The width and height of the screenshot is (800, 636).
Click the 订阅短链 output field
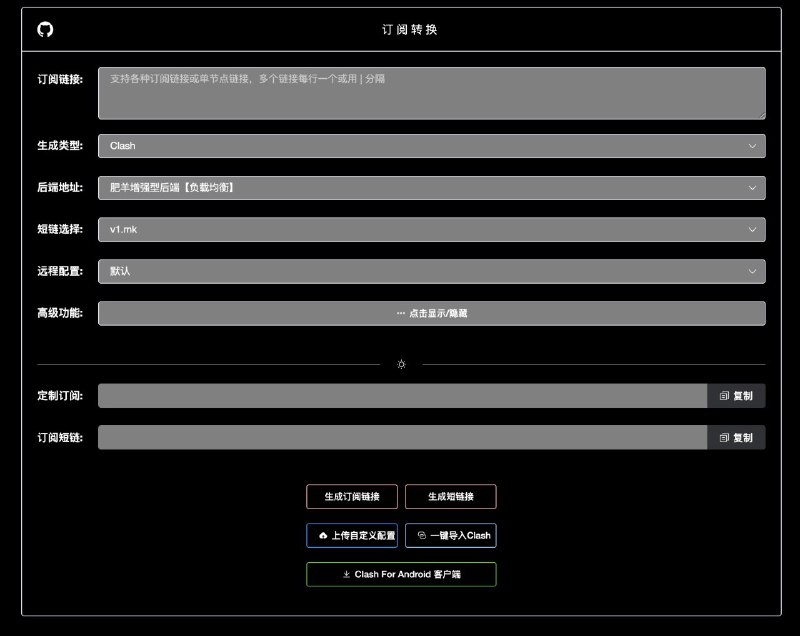[403, 438]
